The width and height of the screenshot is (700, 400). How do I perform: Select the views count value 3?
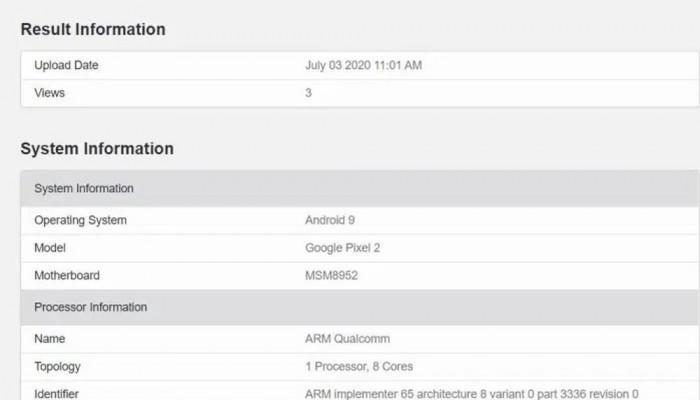pyautogui.click(x=308, y=93)
